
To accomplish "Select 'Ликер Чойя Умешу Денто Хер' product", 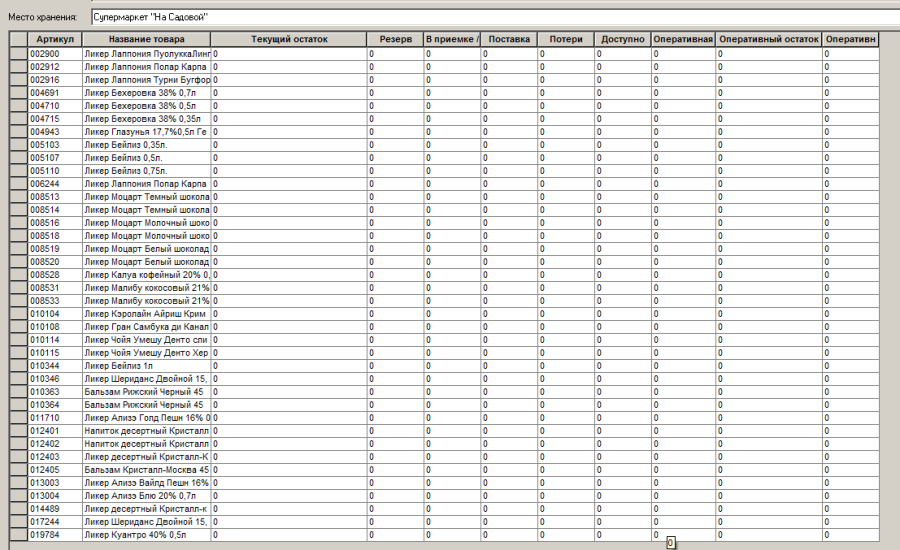I will 146,353.
